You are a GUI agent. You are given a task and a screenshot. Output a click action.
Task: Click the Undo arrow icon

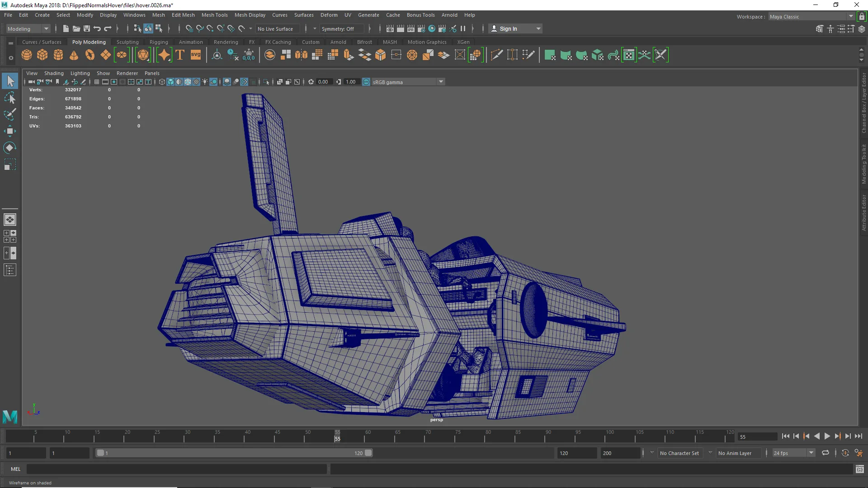[97, 28]
